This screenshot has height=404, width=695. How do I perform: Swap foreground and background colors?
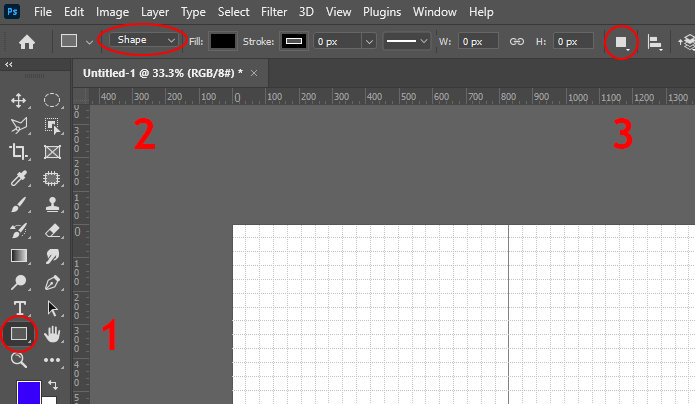click(52, 384)
